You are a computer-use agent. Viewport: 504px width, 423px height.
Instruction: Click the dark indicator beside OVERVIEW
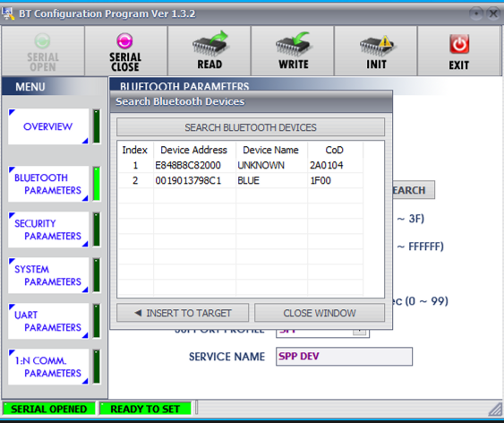click(97, 126)
